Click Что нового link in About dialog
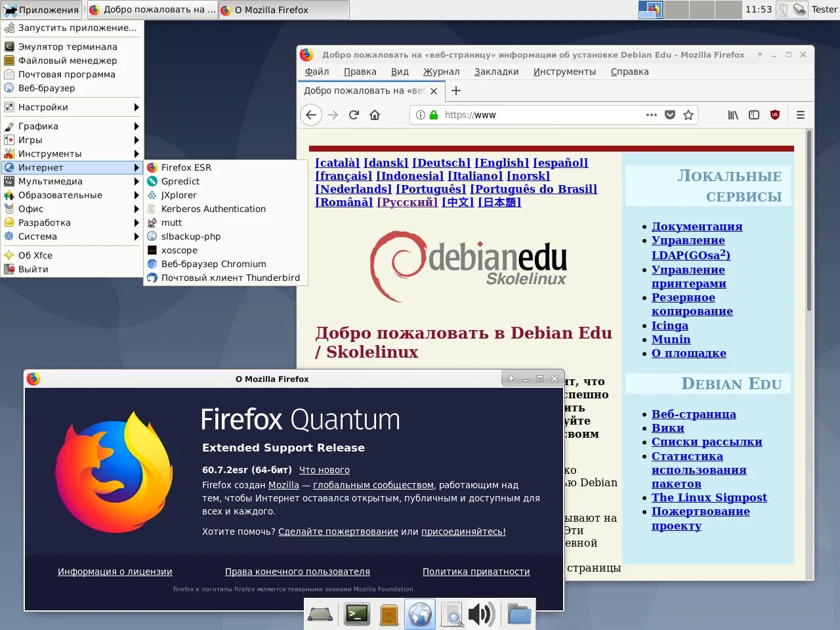The height and width of the screenshot is (630, 840). (324, 470)
